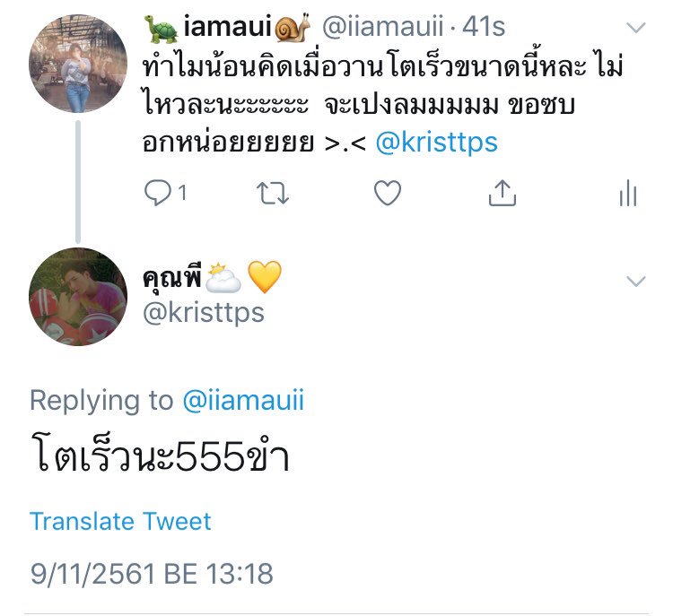Open the parent tweet's Thai text body
The height and width of the screenshot is (616, 673).
coord(382,105)
